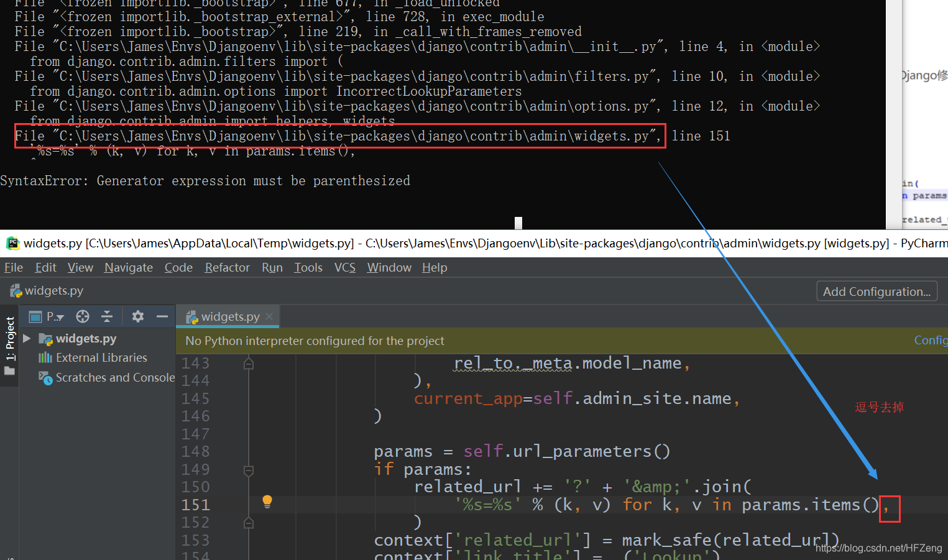
Task: Open the Help menu
Action: [x=435, y=267]
